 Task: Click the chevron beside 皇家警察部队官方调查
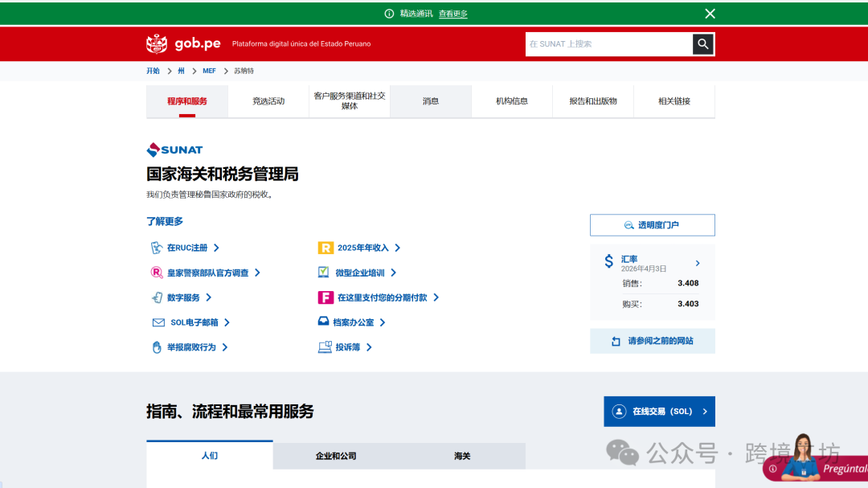click(x=257, y=273)
